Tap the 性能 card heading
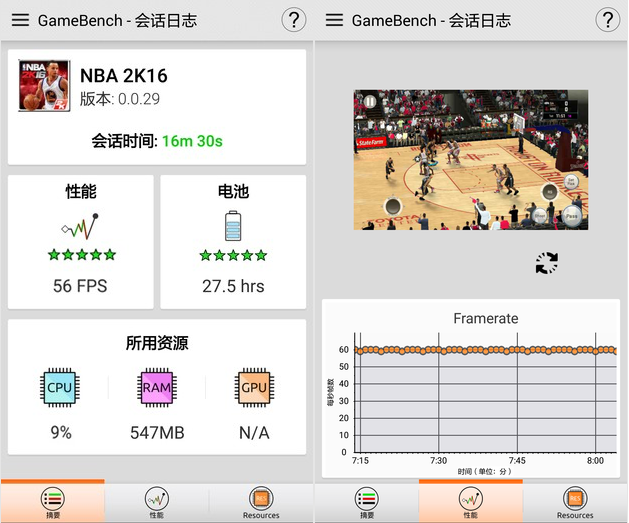The width and height of the screenshot is (629, 523). [x=81, y=191]
